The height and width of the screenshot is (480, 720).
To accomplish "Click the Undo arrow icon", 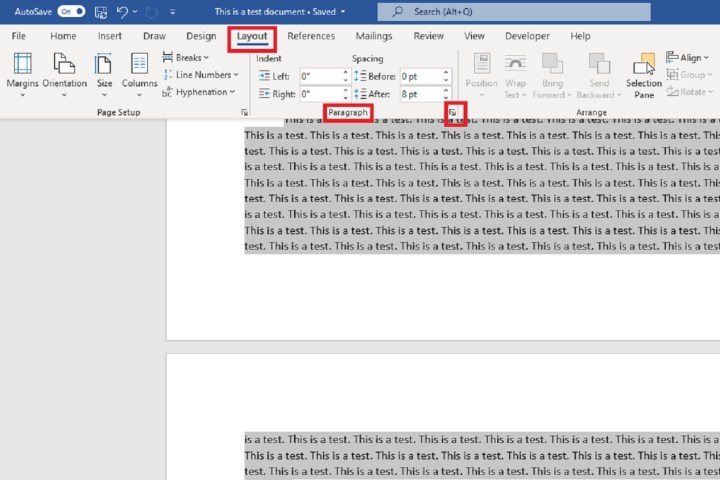I will [x=122, y=12].
